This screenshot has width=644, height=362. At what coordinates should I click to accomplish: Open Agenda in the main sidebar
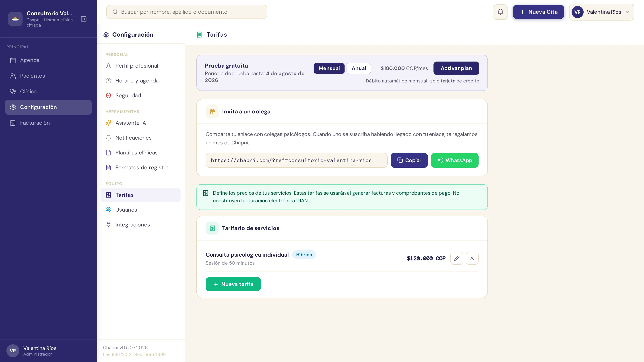(x=48, y=60)
